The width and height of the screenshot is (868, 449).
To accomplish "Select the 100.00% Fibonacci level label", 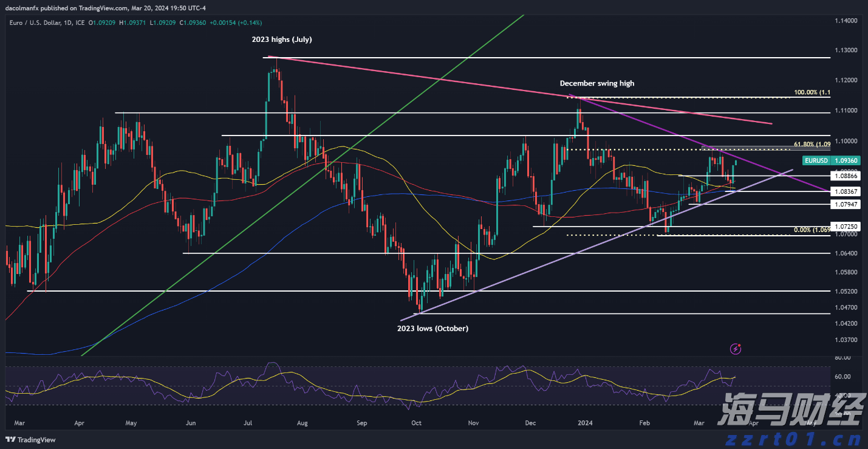I will coord(812,92).
